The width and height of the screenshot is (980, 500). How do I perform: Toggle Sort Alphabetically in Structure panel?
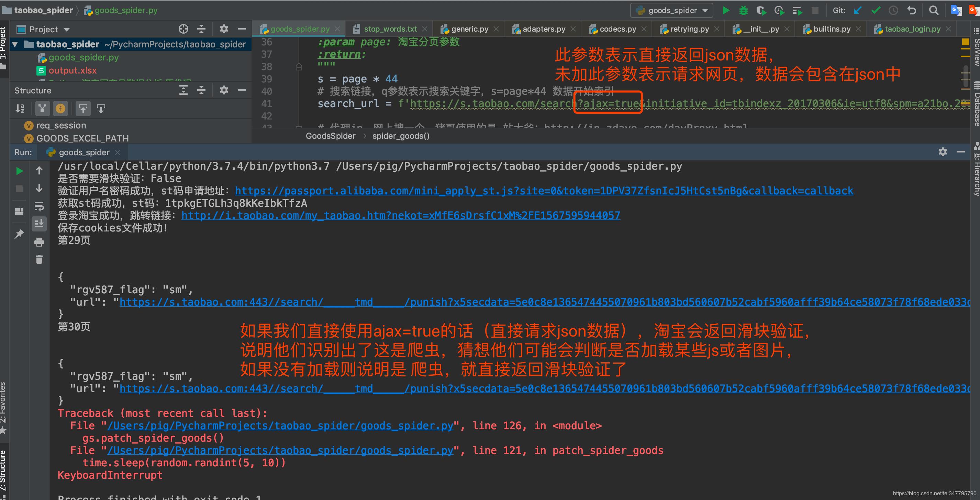click(20, 109)
